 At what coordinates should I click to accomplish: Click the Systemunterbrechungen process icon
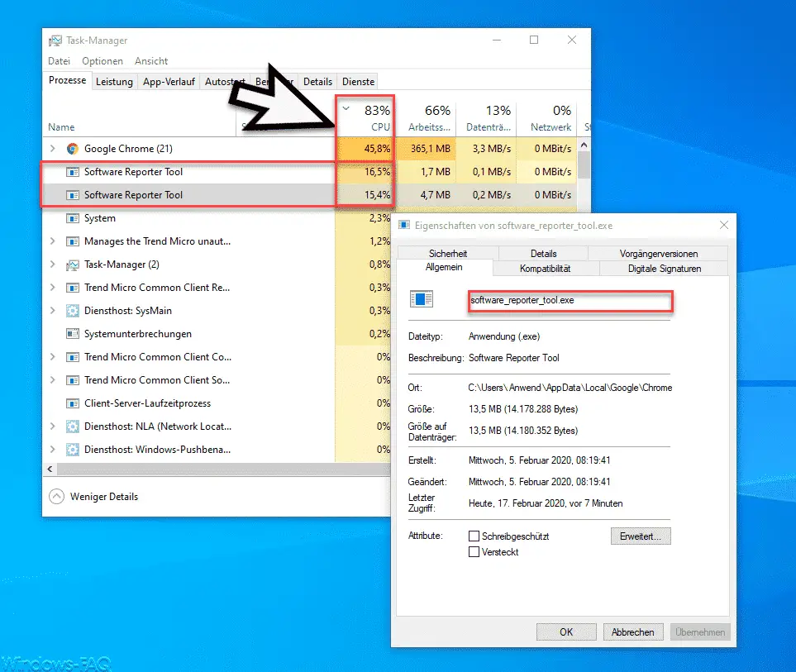73,334
